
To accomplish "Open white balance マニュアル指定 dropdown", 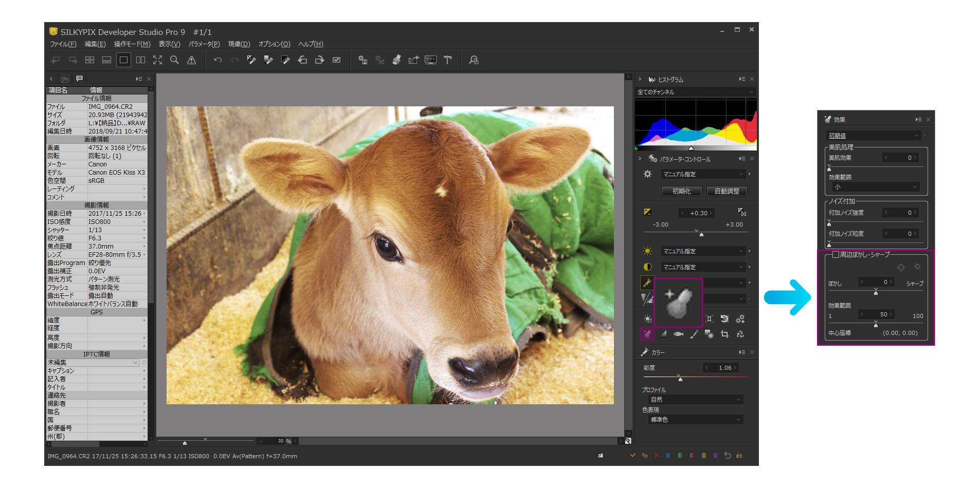I will click(x=703, y=251).
